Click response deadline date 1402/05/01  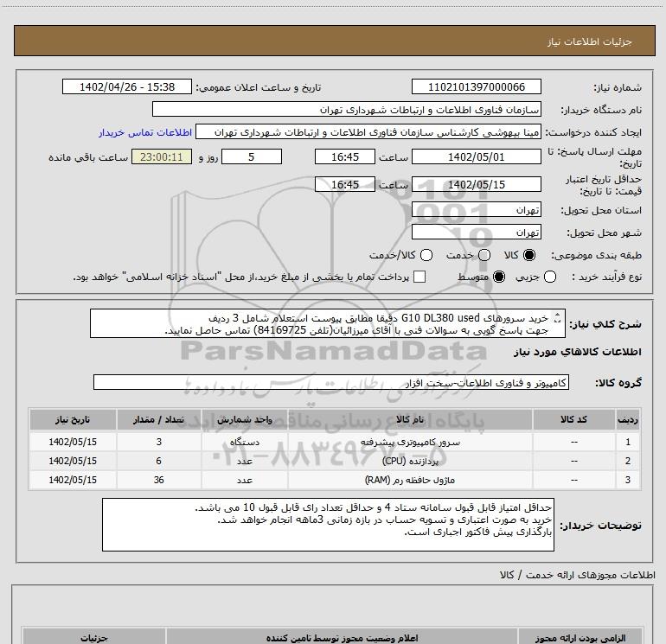tap(476, 156)
